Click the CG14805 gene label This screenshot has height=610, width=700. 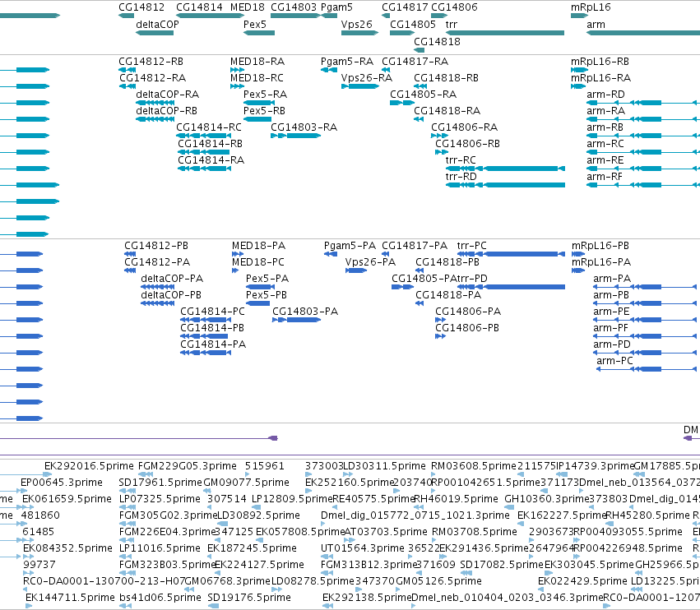click(x=412, y=24)
